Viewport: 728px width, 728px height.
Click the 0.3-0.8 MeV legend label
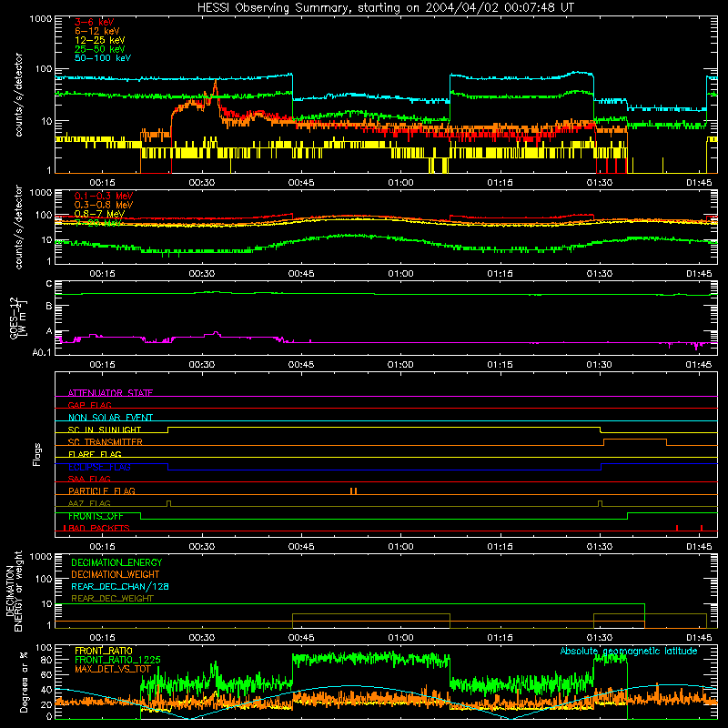click(104, 205)
